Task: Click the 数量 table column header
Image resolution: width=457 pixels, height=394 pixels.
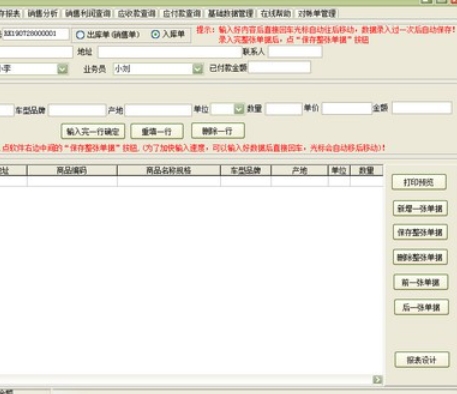Action: 366,170
